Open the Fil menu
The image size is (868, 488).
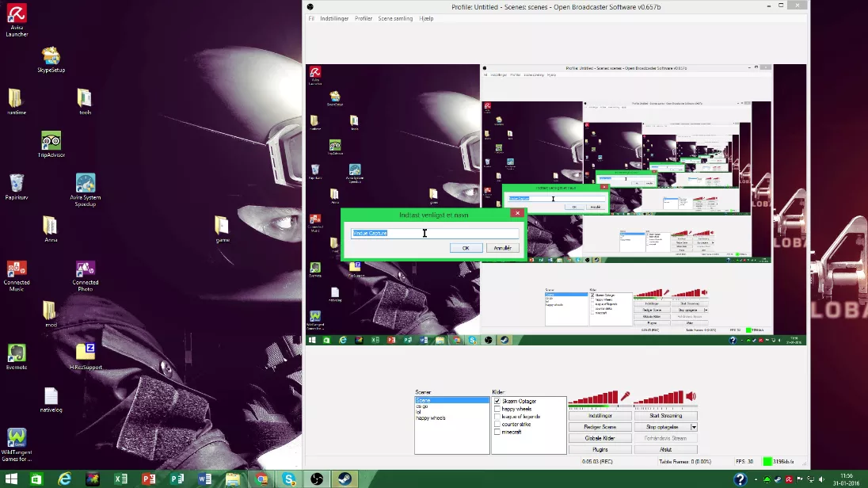tap(311, 19)
